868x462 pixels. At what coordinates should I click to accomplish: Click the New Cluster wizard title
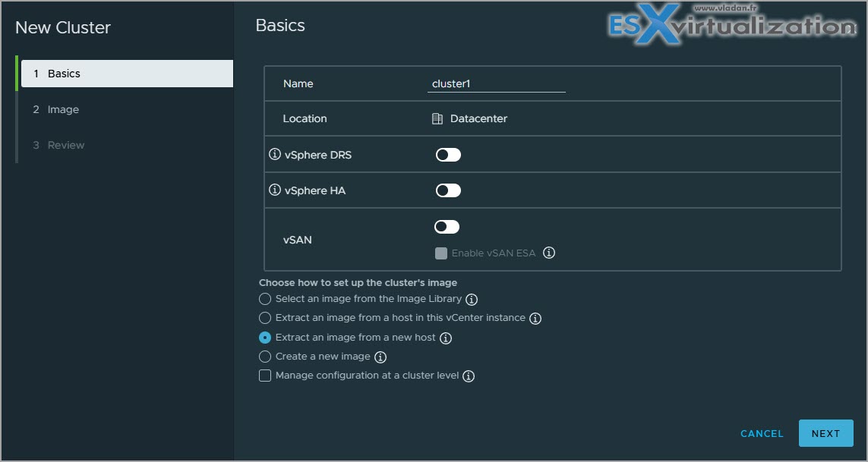(x=63, y=27)
